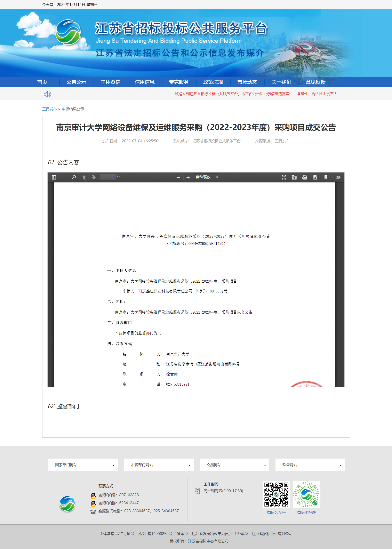
Task: Open 意见反馈 nav menu
Action: pyautogui.click(x=316, y=82)
